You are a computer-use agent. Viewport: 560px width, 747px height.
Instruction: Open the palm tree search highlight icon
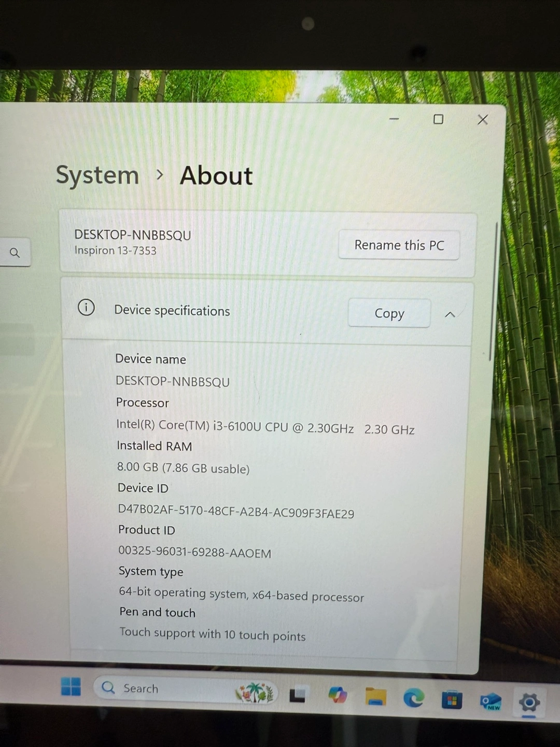click(x=255, y=692)
